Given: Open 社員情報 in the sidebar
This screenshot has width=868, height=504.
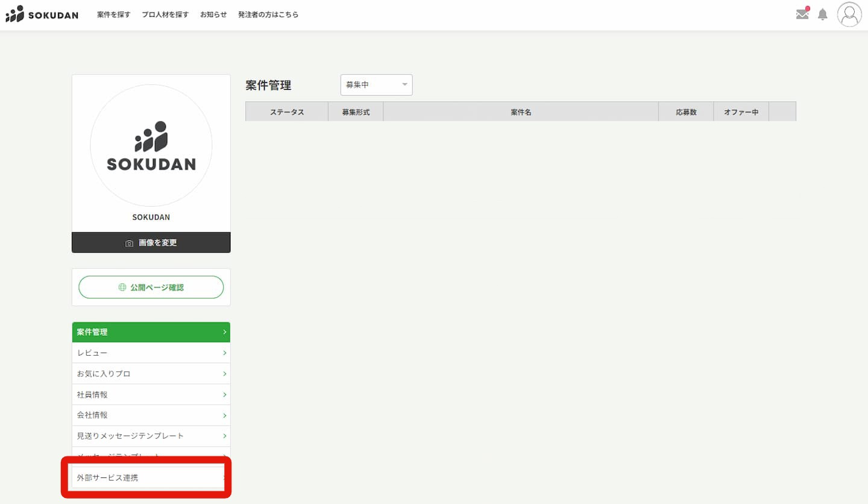Looking at the screenshot, I should 151,394.
